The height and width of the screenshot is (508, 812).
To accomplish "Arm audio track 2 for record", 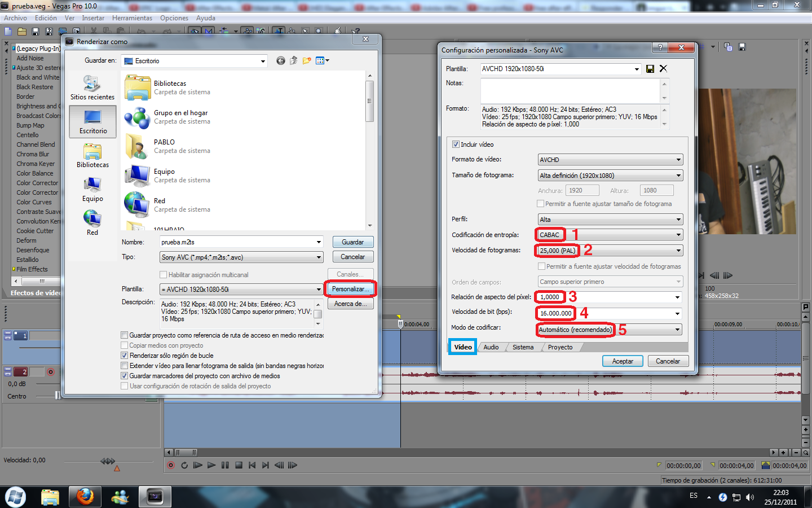I will tap(51, 372).
